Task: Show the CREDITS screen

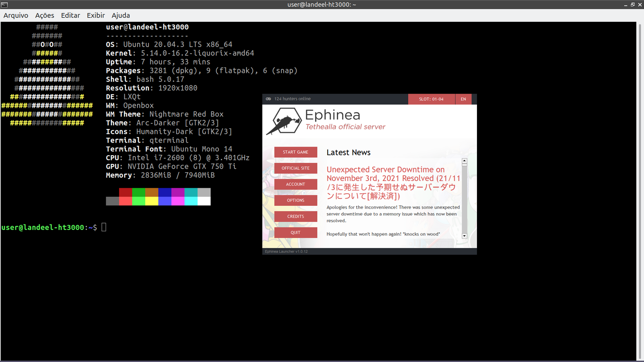Action: [296, 216]
